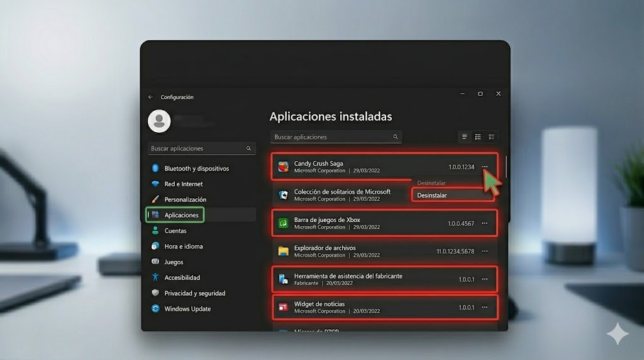Click the paintbrush icon for Personalización
The width and height of the screenshot is (644, 360).
[x=155, y=200]
